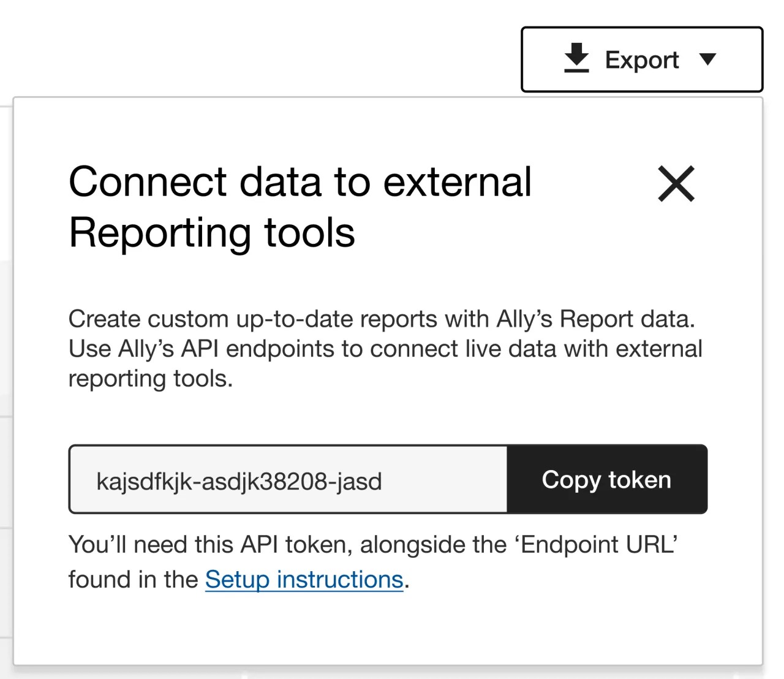Click the dark Copy token control
Screen dimensions: 784x679
coord(606,479)
